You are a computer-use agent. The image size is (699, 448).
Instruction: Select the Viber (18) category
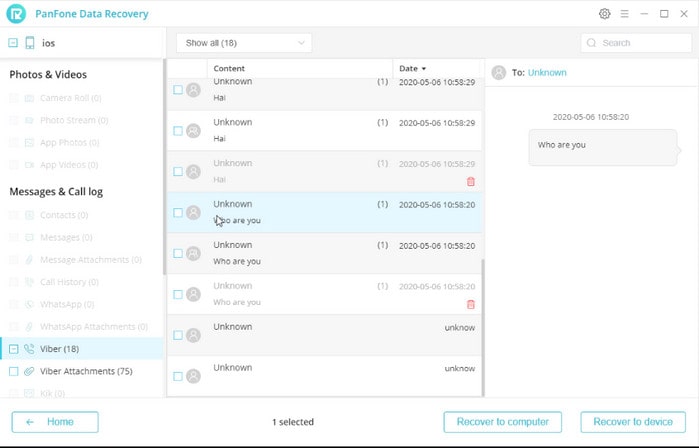tap(82, 349)
